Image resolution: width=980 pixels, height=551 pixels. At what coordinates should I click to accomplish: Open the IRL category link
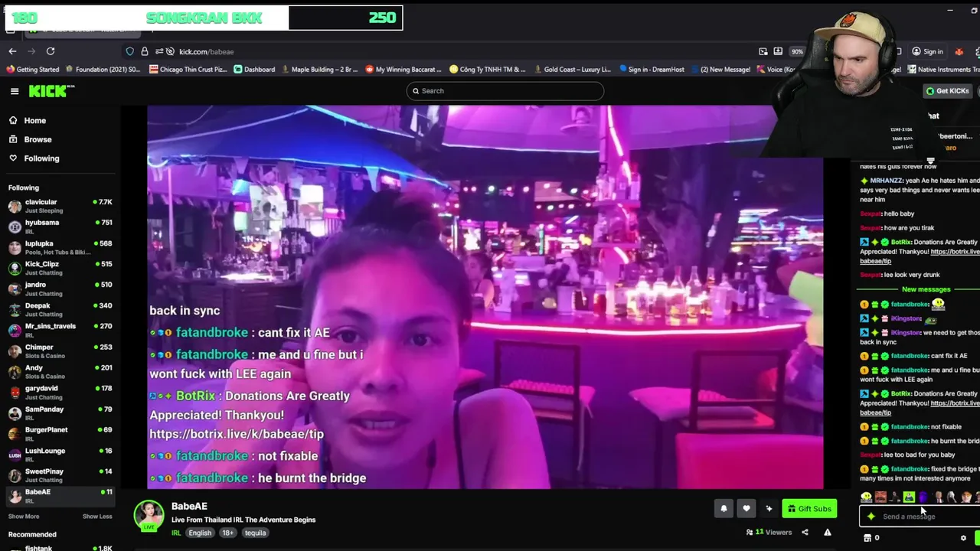click(176, 533)
